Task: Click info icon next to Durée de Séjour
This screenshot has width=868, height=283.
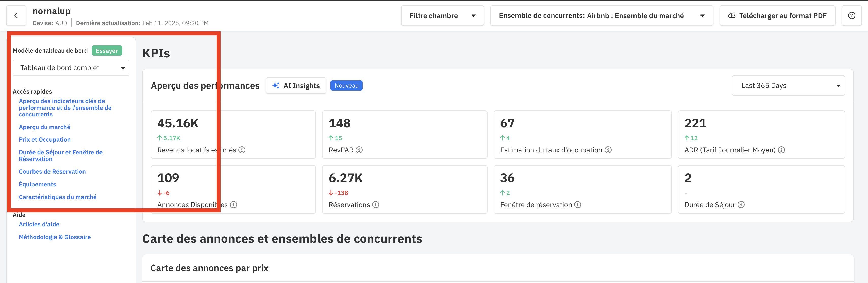Action: [x=741, y=205]
